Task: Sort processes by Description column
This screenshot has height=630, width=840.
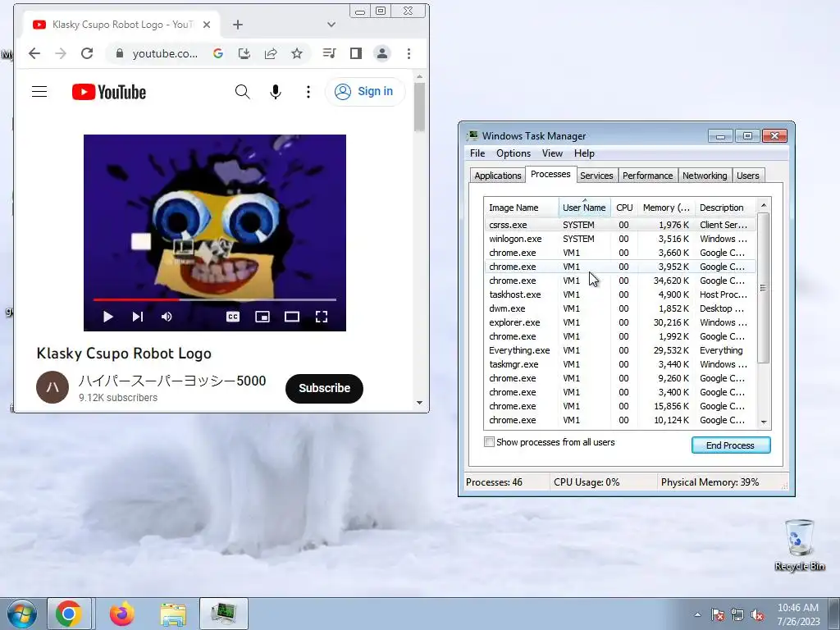Action: tap(725, 208)
